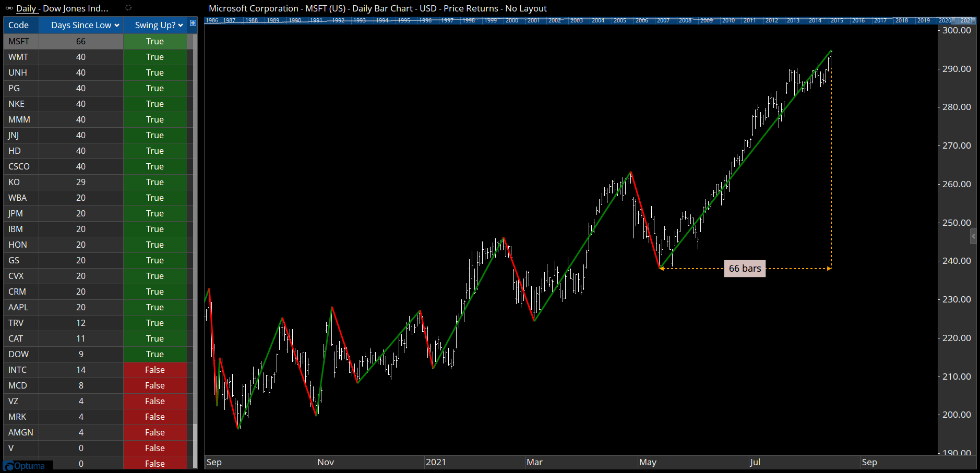Select the JNJ code cell
Image resolution: width=980 pixels, height=473 pixels.
(x=21, y=135)
